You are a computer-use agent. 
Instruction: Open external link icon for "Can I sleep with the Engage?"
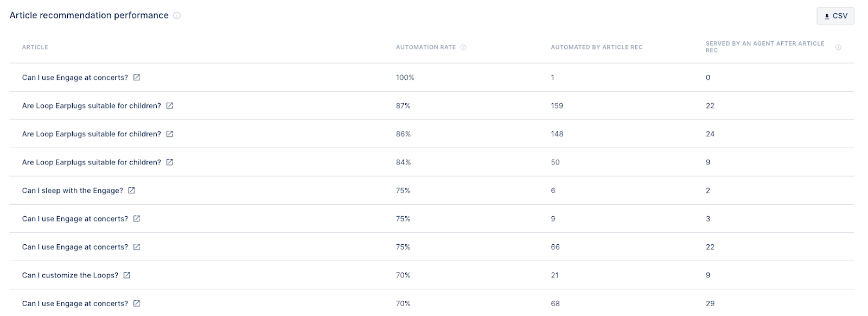(131, 191)
